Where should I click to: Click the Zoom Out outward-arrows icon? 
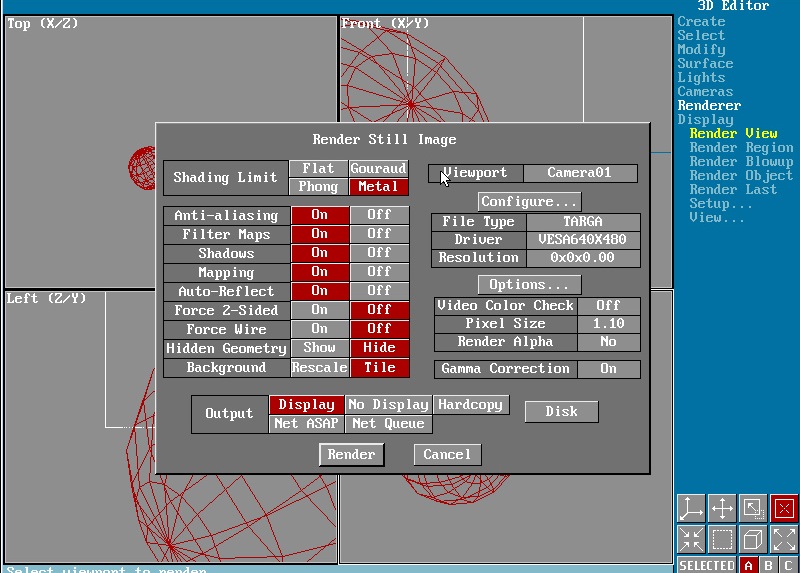pyautogui.click(x=784, y=539)
